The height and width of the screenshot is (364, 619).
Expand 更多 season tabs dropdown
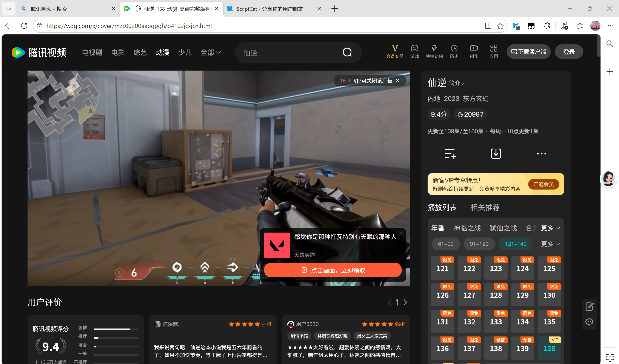550,228
